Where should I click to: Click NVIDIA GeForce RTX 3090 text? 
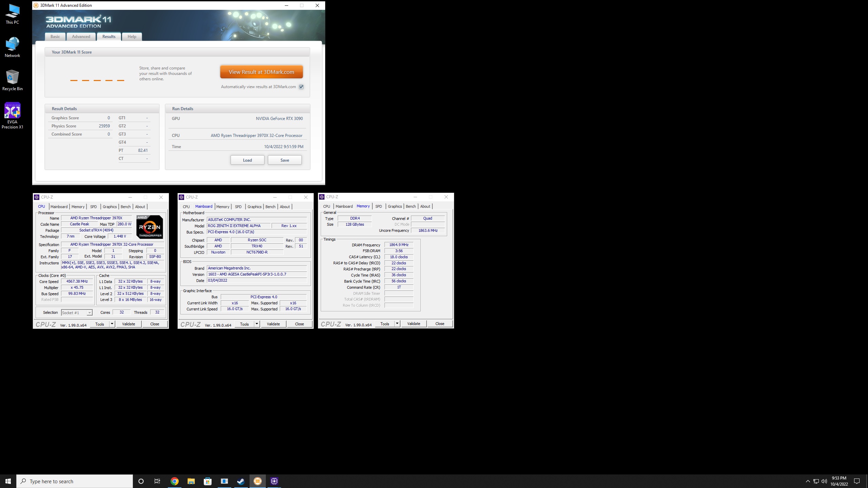(279, 119)
